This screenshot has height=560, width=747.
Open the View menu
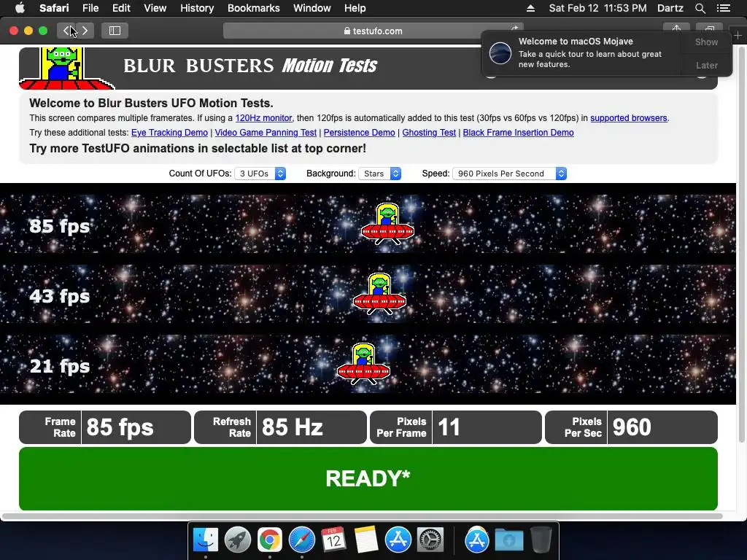point(155,8)
